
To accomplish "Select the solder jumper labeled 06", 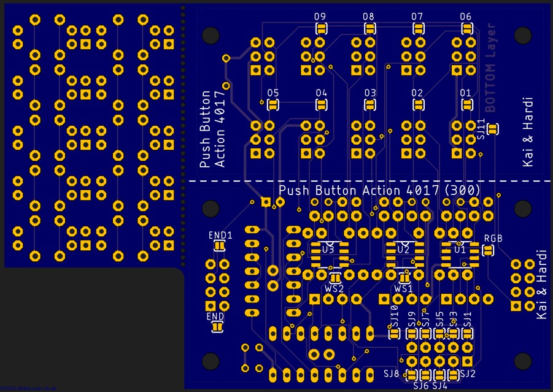I will [466, 28].
